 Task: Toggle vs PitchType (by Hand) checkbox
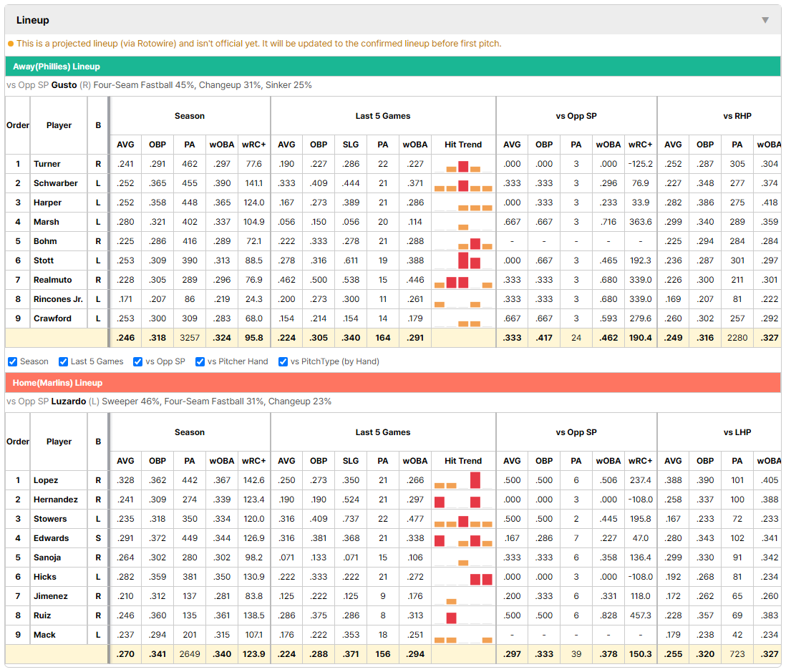pyautogui.click(x=283, y=362)
